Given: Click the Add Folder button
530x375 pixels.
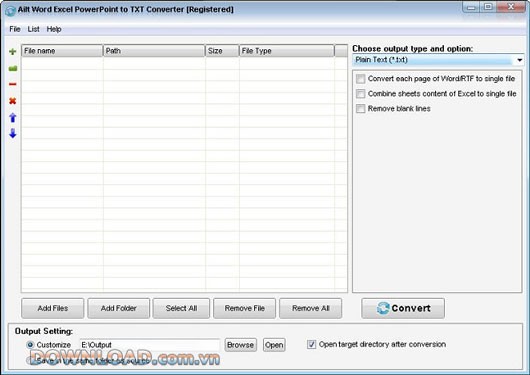Looking at the screenshot, I should click(118, 308).
